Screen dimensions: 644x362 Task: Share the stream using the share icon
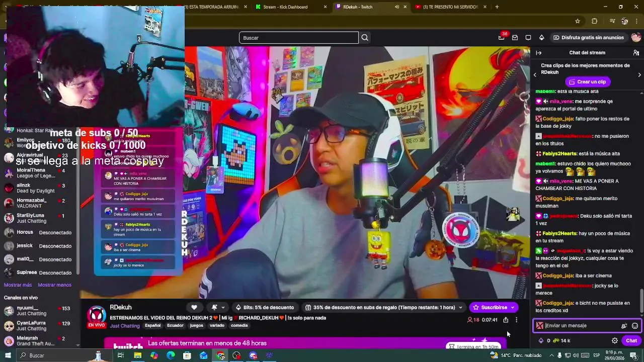click(x=506, y=320)
